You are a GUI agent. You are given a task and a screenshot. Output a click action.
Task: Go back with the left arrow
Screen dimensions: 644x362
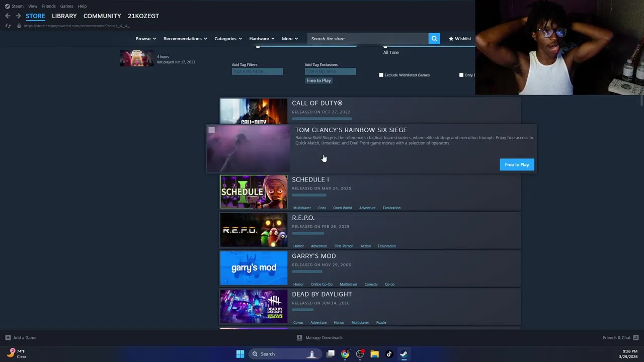pos(8,16)
